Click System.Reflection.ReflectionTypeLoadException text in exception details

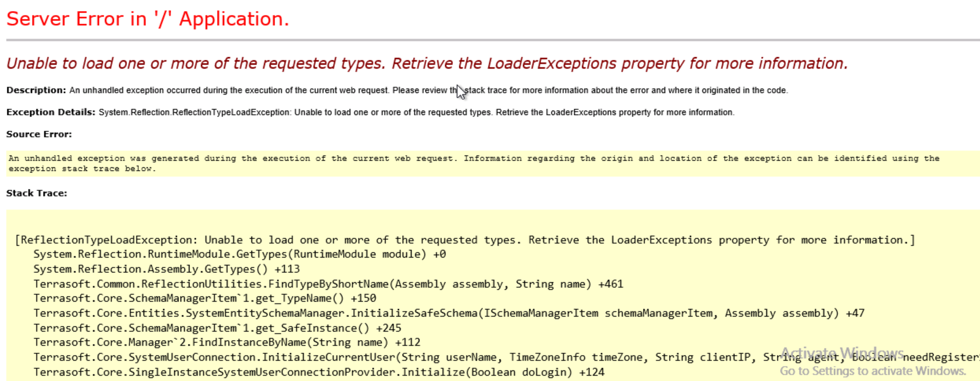pyautogui.click(x=194, y=112)
